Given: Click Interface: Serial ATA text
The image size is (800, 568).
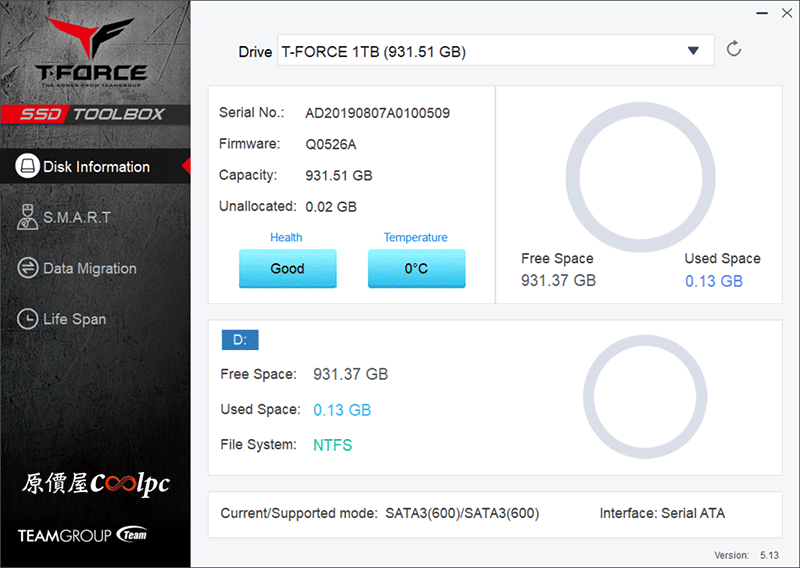Looking at the screenshot, I should [x=662, y=513].
